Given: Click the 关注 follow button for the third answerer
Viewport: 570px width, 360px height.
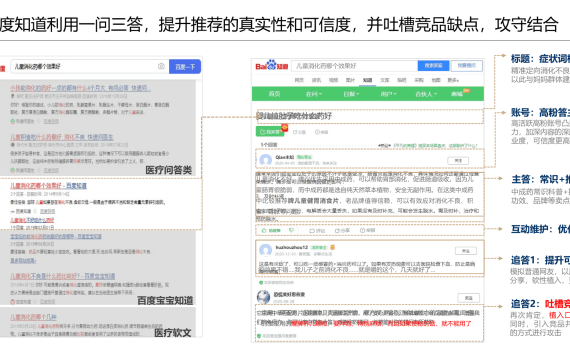Looking at the screenshot, I should (x=468, y=298).
